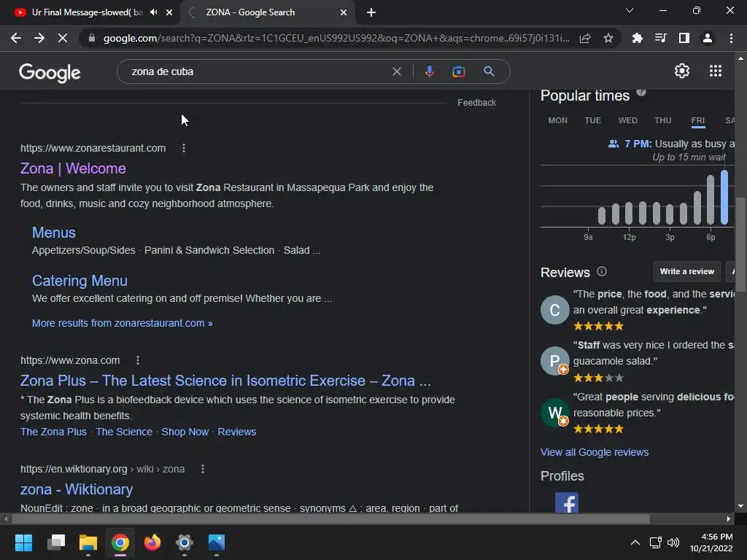Select THU in Popular times
This screenshot has height=560, width=747.
662,120
